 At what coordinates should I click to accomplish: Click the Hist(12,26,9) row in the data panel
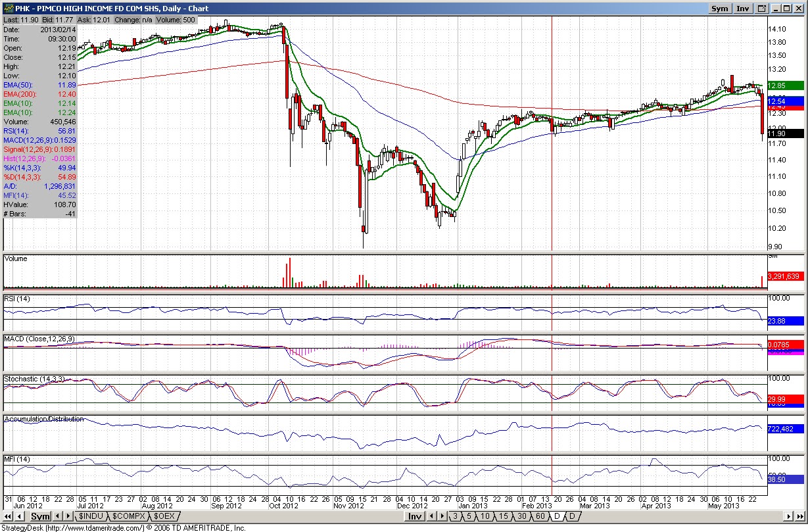(x=40, y=158)
